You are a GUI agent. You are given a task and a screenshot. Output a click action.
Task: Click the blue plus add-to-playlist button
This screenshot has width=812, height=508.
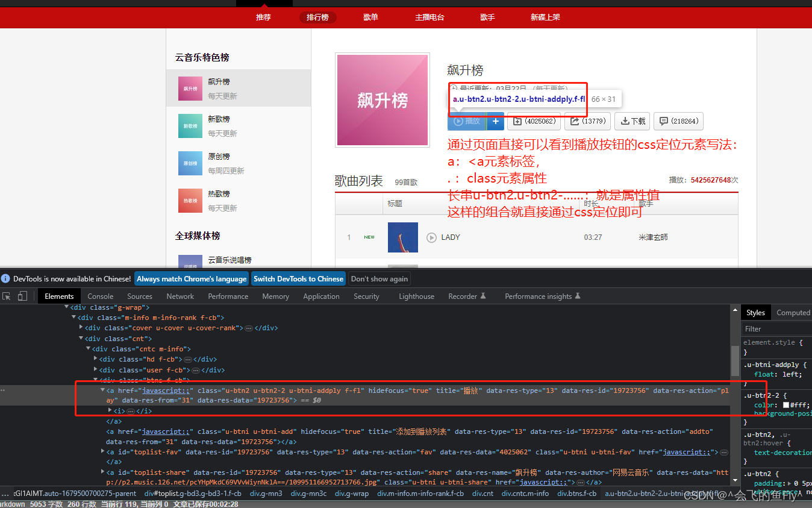495,121
